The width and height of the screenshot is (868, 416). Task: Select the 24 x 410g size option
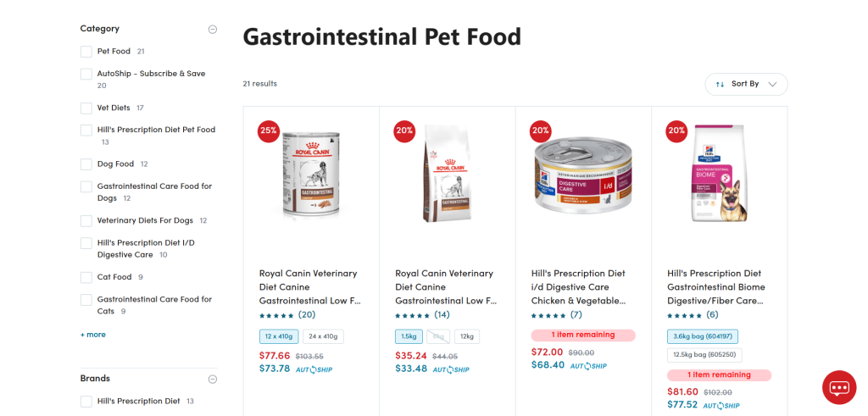coord(323,336)
